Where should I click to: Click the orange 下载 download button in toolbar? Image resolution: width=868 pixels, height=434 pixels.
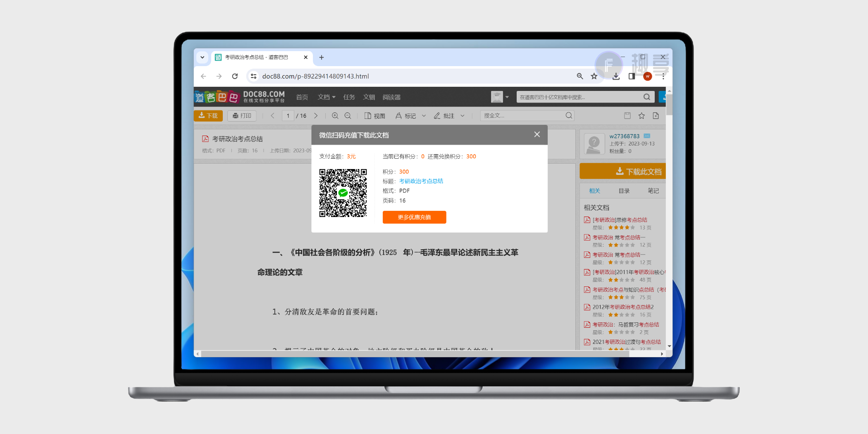pyautogui.click(x=208, y=116)
